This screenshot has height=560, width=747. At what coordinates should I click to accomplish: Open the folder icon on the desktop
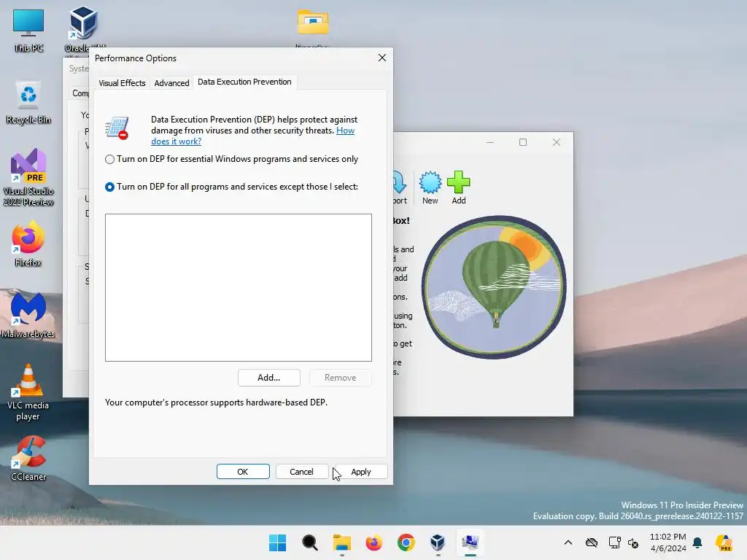click(313, 22)
